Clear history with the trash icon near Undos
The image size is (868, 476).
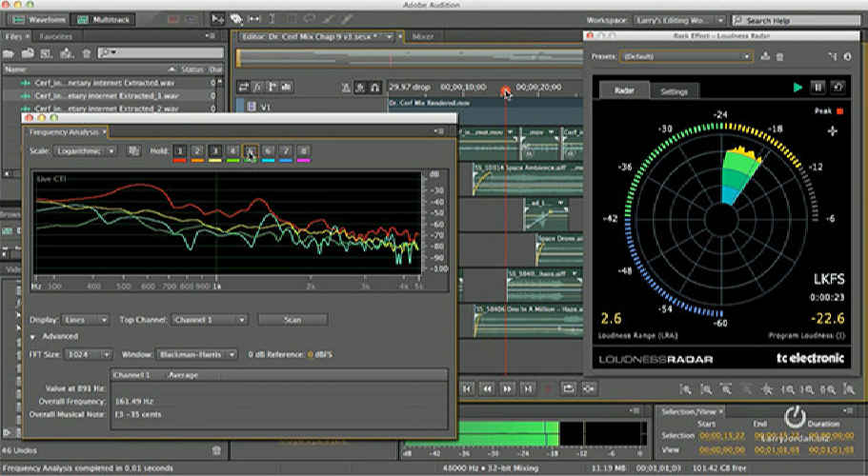pyautogui.click(x=216, y=449)
